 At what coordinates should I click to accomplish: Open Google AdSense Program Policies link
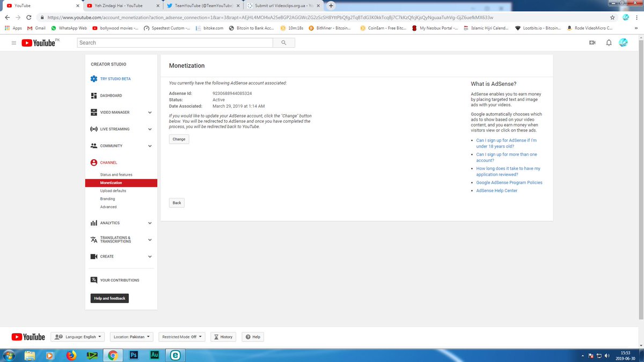pyautogui.click(x=509, y=182)
